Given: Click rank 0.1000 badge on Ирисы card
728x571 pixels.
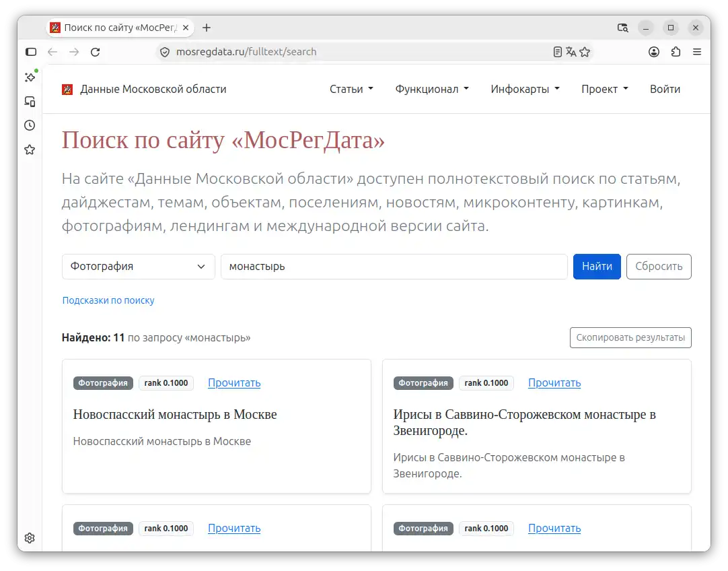Looking at the screenshot, I should point(486,383).
